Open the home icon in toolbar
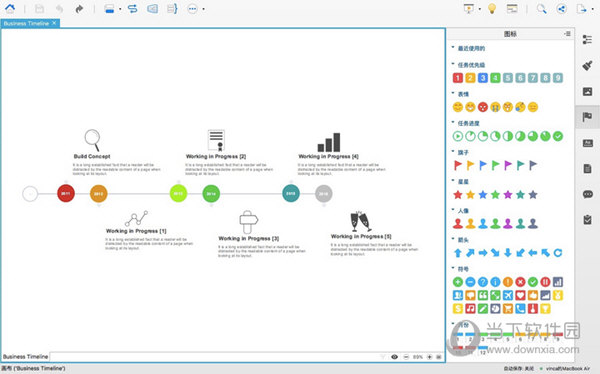600x374 pixels. 10,8
